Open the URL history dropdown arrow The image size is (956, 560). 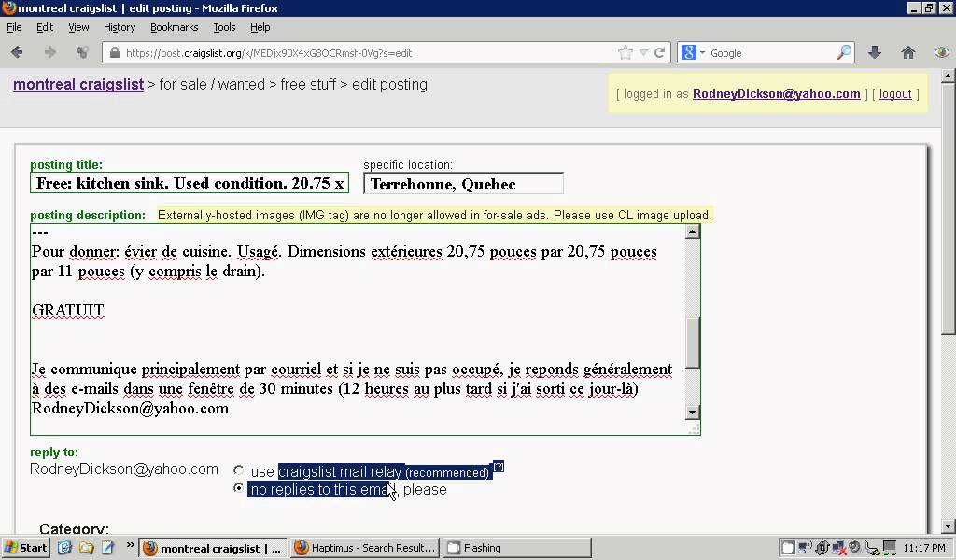(643, 53)
